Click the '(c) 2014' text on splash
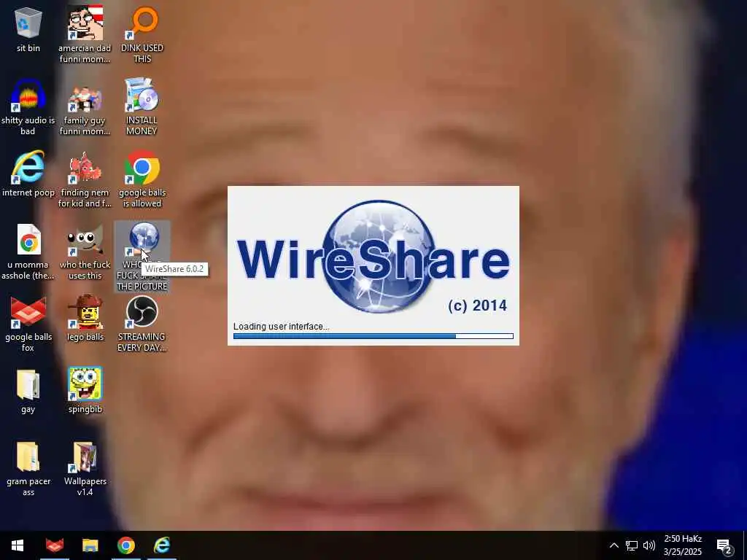747x560 pixels. 477,306
